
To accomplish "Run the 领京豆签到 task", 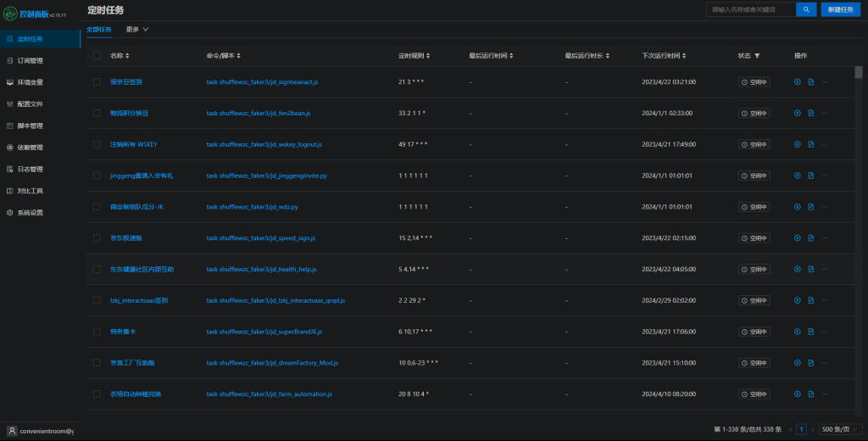I will (x=797, y=82).
